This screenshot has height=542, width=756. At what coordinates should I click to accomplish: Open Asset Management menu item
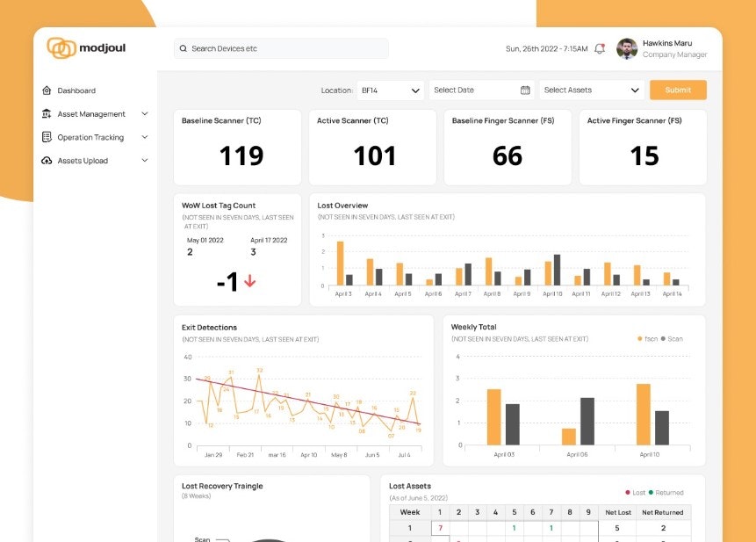(91, 114)
